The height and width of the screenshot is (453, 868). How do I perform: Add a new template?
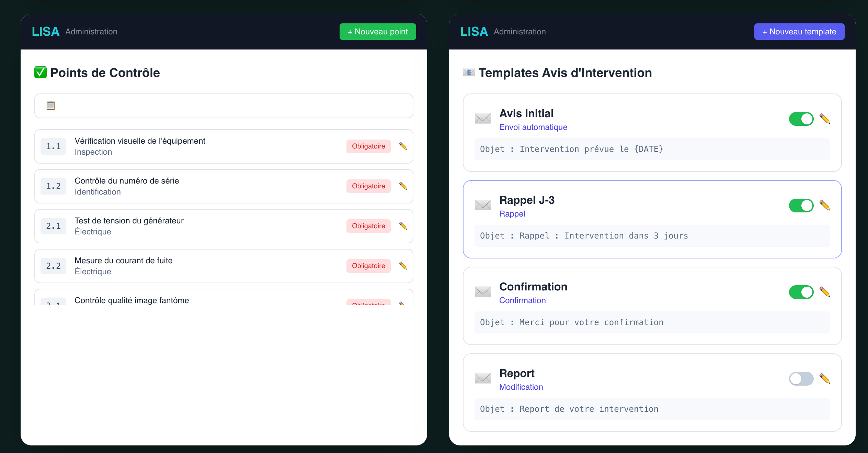click(x=799, y=31)
